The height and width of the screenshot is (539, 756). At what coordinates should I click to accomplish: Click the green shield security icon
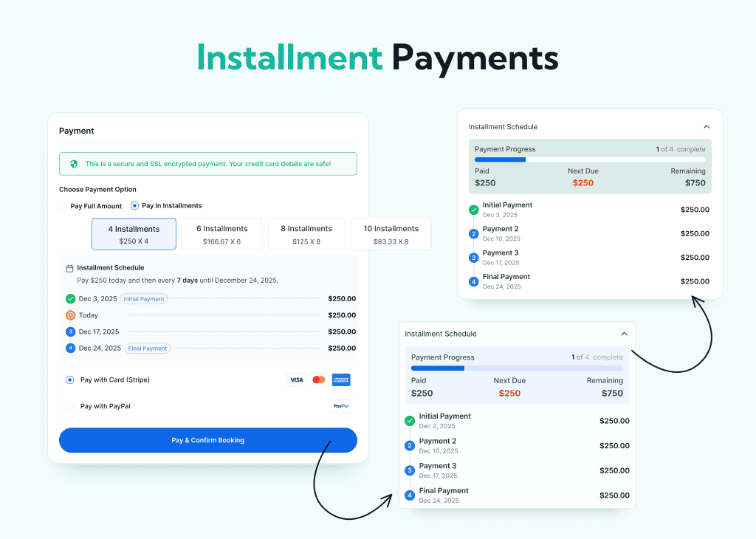coord(74,164)
